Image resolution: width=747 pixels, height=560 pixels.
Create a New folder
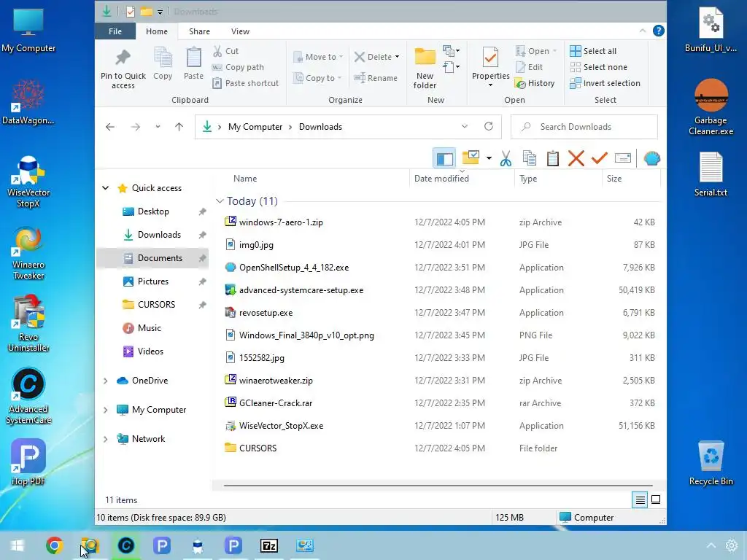pyautogui.click(x=425, y=68)
